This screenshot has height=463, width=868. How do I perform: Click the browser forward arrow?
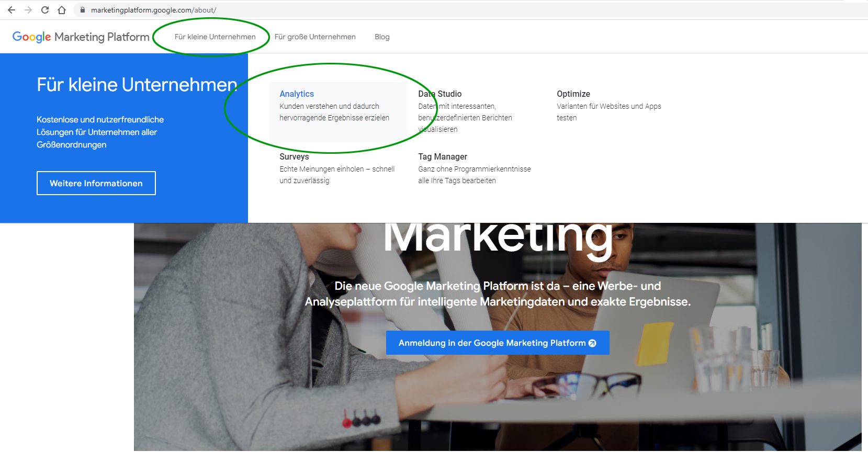[x=28, y=10]
